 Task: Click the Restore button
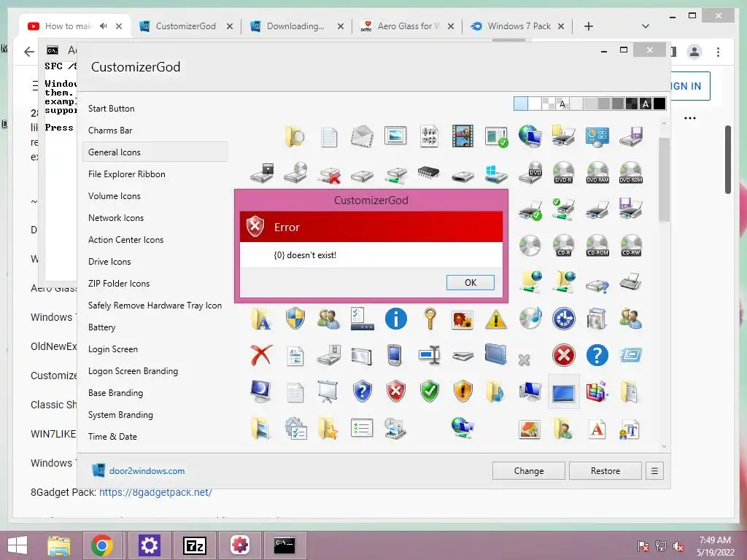(605, 470)
